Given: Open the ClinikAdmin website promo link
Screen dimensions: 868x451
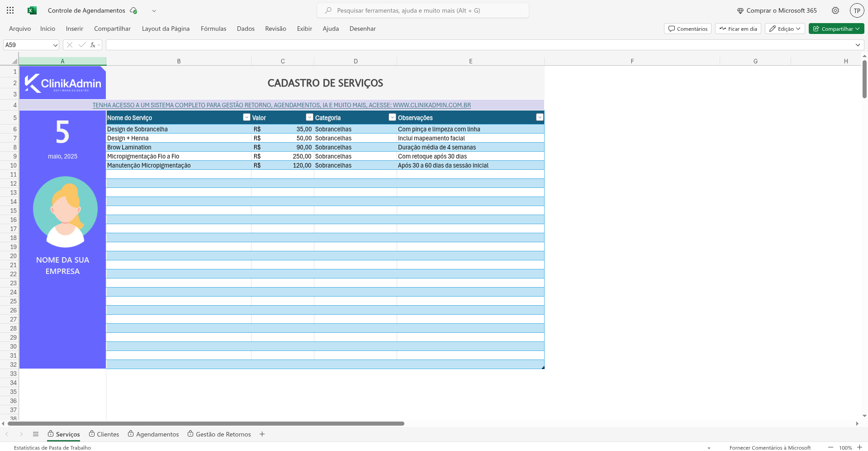Looking at the screenshot, I should [281, 105].
